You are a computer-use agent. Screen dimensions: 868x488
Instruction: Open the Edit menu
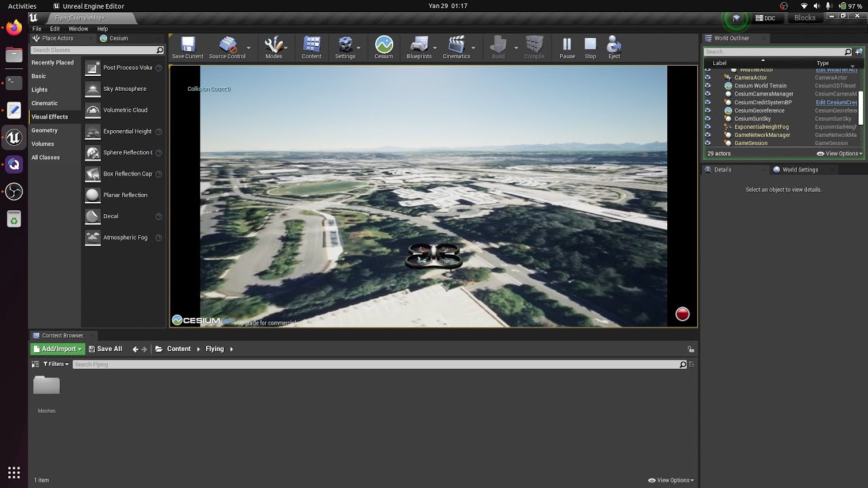pyautogui.click(x=55, y=29)
